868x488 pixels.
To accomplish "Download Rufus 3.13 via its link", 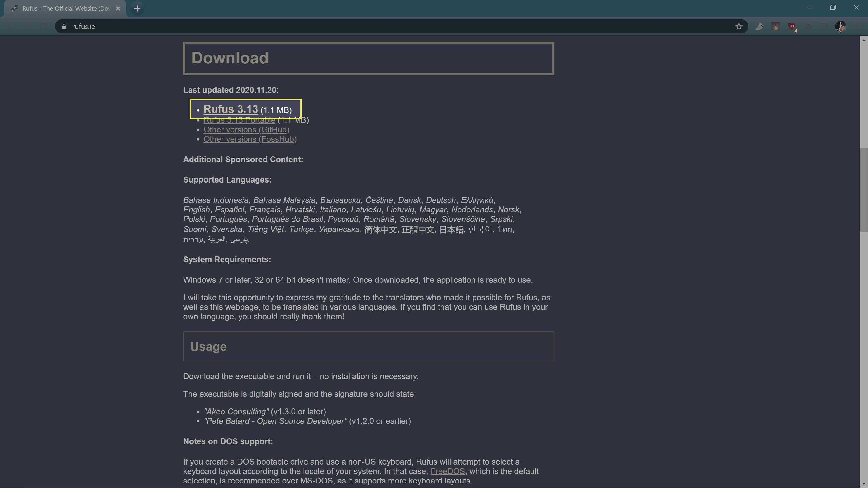I will [x=231, y=109].
